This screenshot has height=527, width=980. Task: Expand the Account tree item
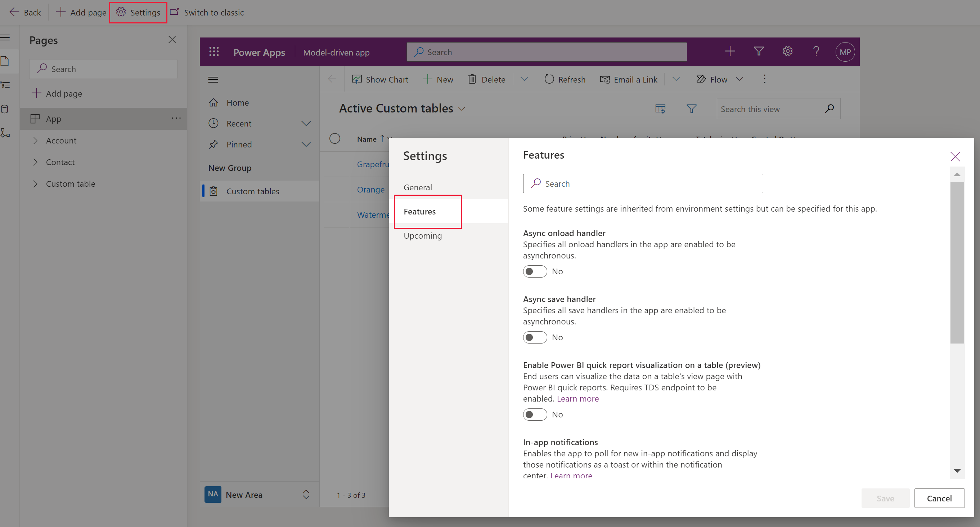[x=36, y=140]
